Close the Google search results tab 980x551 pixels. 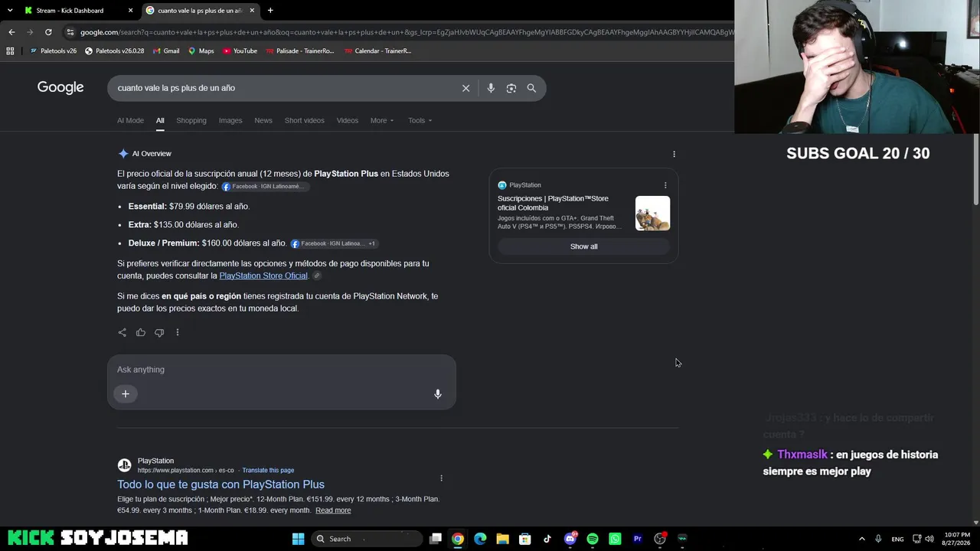coord(252,11)
